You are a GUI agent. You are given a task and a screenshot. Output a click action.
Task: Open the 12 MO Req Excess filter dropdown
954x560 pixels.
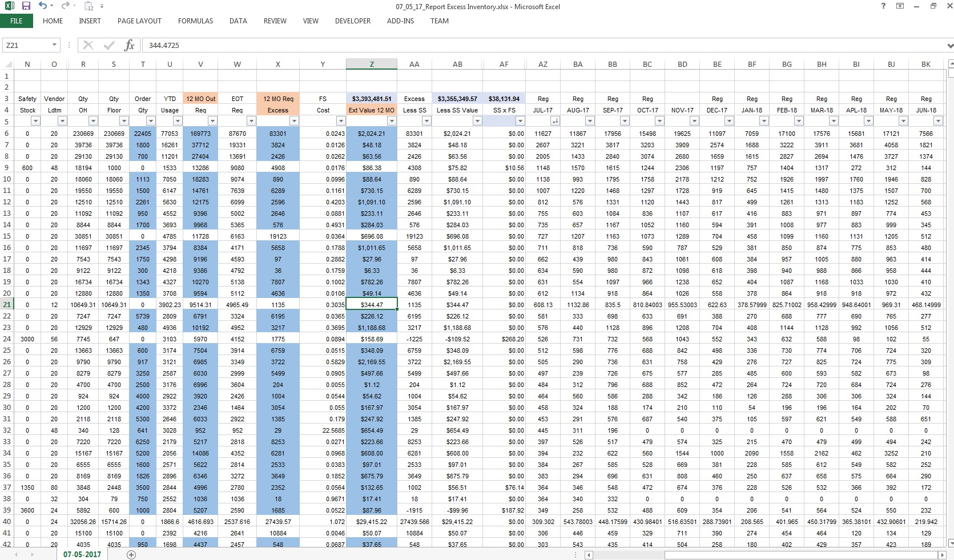294,121
